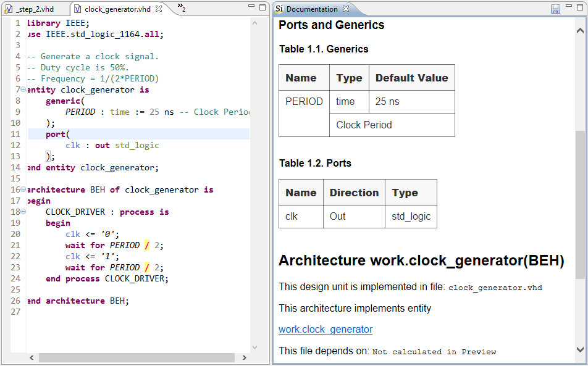Place cursor on 'port(' at line 11
Viewport: 588px width, 366px height.
(x=58, y=134)
